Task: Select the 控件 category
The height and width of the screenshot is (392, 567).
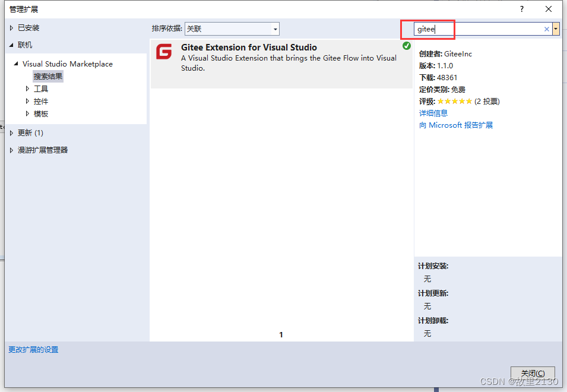Action: 42,101
